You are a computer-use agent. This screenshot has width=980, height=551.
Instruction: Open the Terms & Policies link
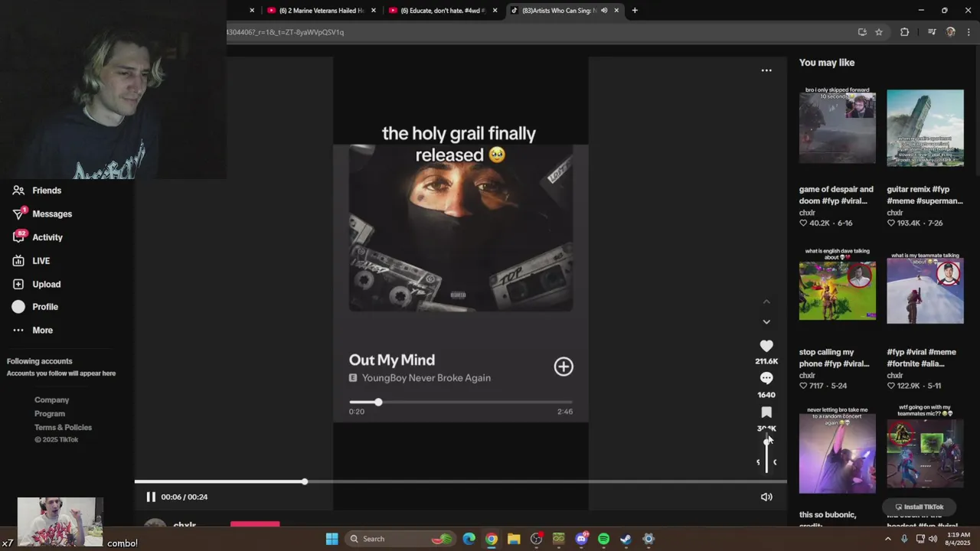coord(63,428)
